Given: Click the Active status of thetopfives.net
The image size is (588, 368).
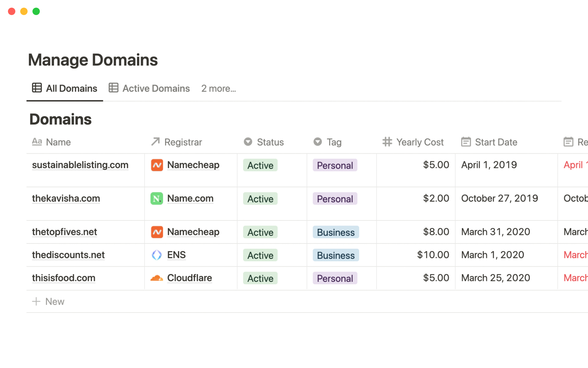Looking at the screenshot, I should point(260,232).
